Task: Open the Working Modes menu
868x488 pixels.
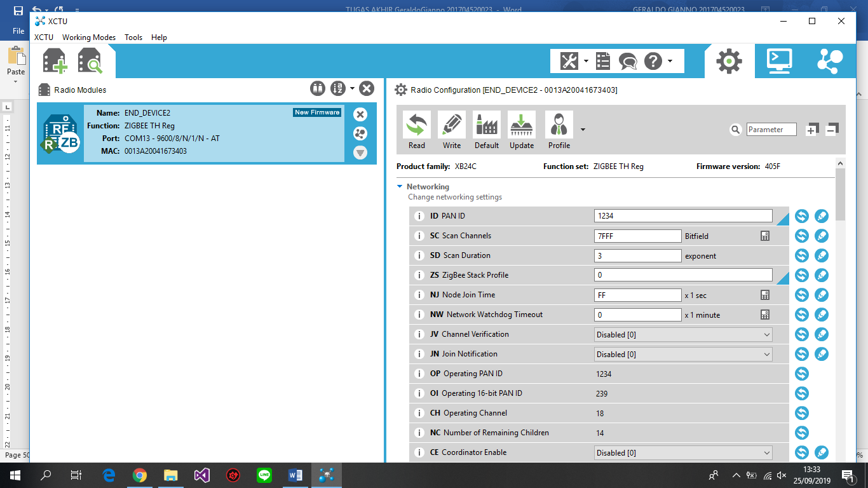Action: (89, 37)
